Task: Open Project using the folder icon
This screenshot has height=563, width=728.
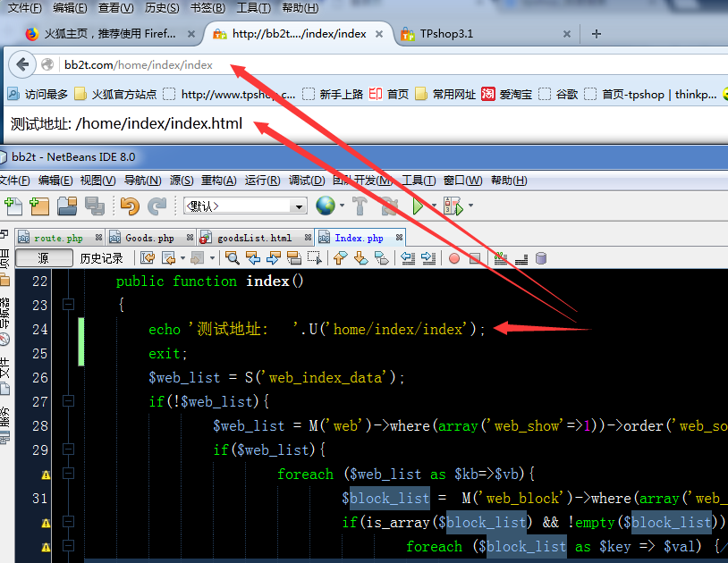Action: 67,206
